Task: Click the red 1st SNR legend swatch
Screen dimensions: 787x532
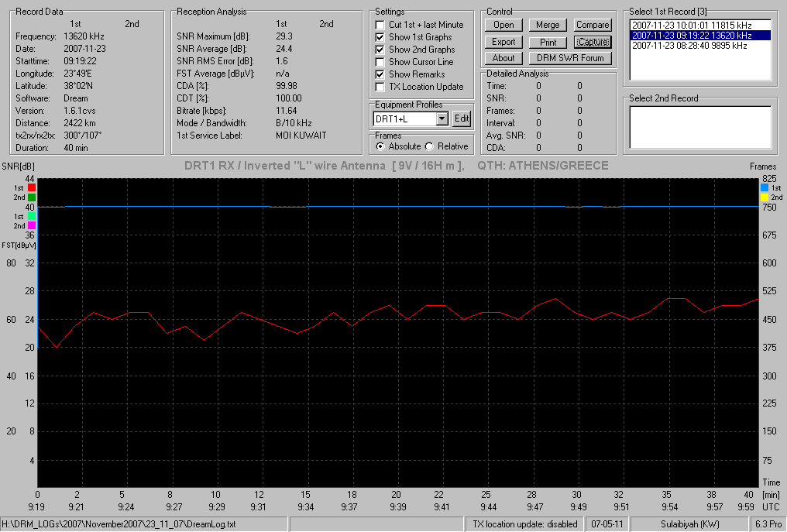Action: (x=32, y=187)
